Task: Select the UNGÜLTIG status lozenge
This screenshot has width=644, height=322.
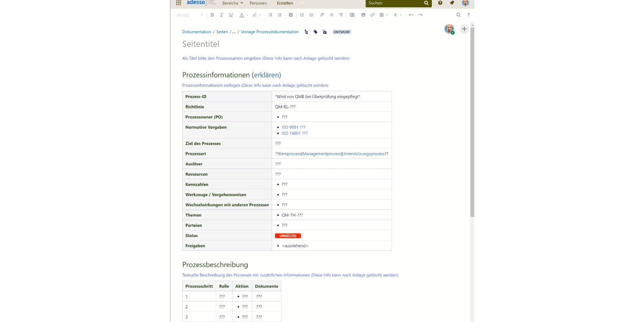Action: [288, 236]
